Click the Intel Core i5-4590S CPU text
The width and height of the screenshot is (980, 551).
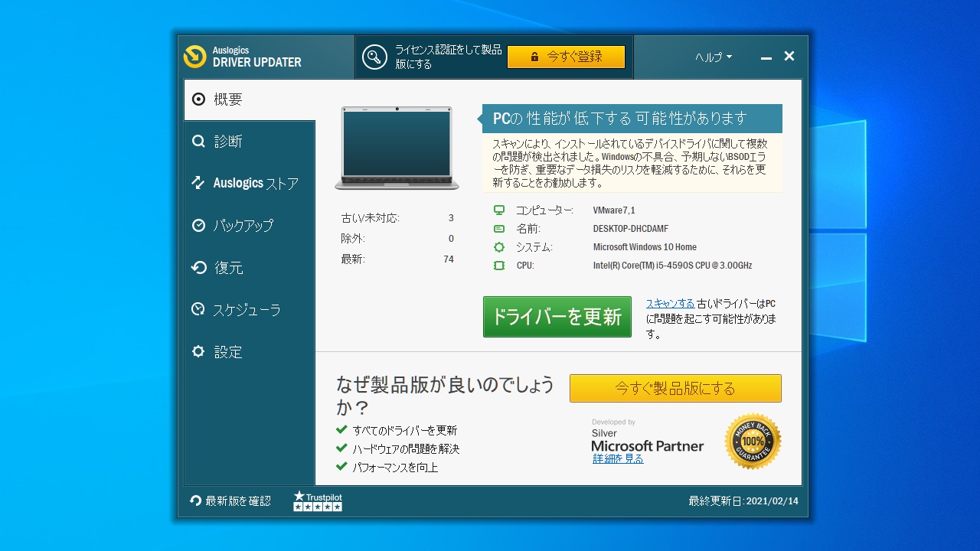click(x=672, y=266)
